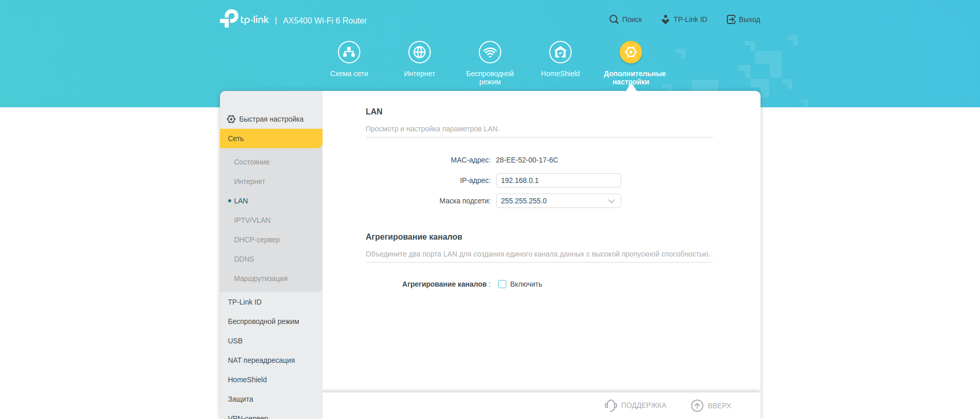Click the IP-адрес input field

[x=558, y=180]
